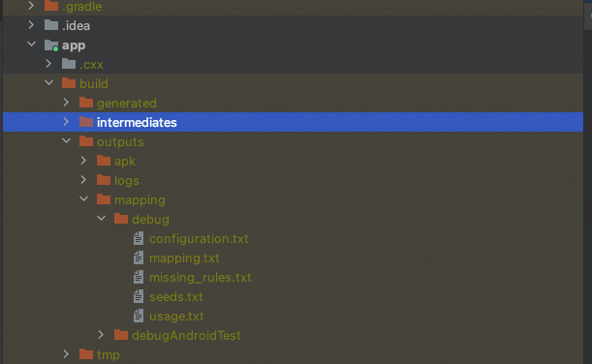592x364 pixels.
Task: Click the mapping.txt file icon
Action: pos(139,258)
